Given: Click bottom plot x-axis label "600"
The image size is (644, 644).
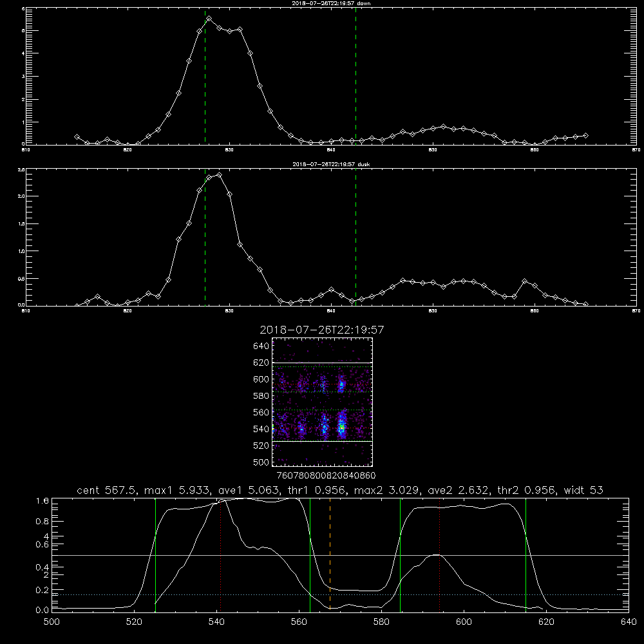Looking at the screenshot, I should click(464, 622).
